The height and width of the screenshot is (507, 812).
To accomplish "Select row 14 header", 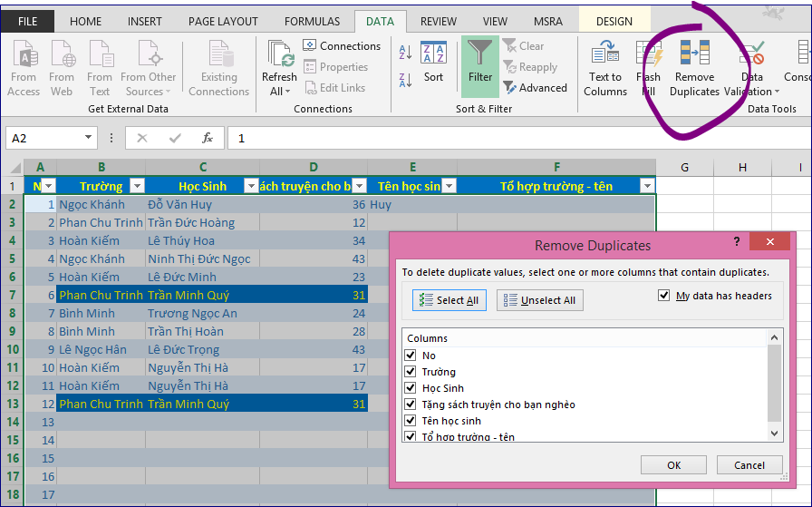I will click(x=13, y=422).
